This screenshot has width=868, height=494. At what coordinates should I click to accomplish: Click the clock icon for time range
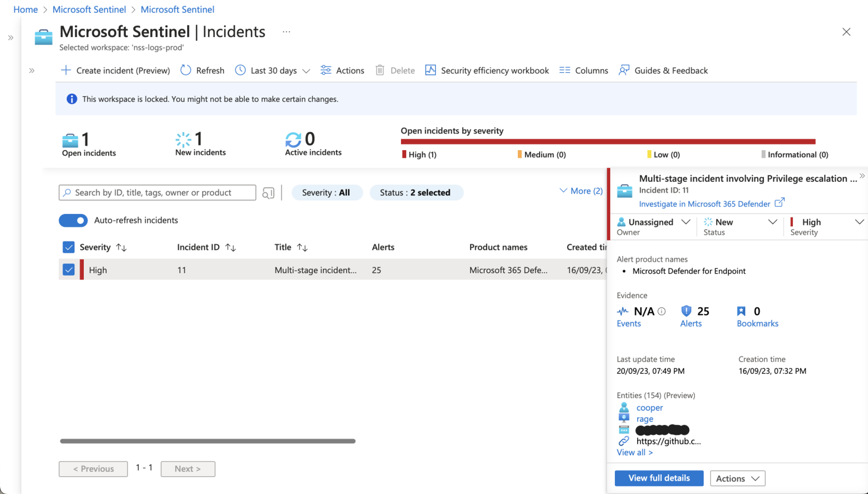point(240,70)
